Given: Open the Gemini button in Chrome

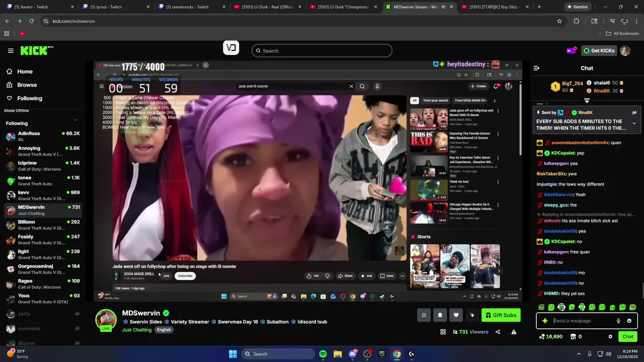Looking at the screenshot, I should click(x=577, y=7).
